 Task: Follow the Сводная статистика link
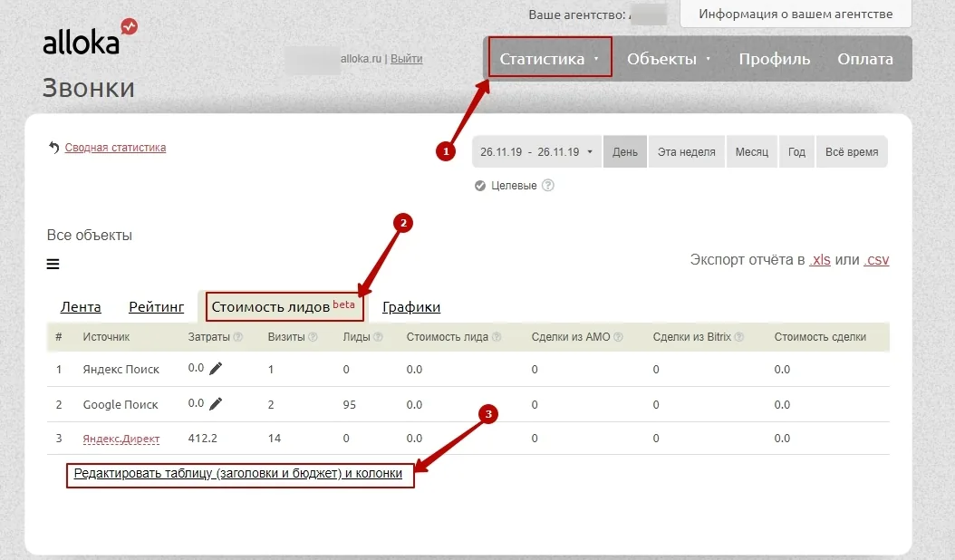pos(115,148)
